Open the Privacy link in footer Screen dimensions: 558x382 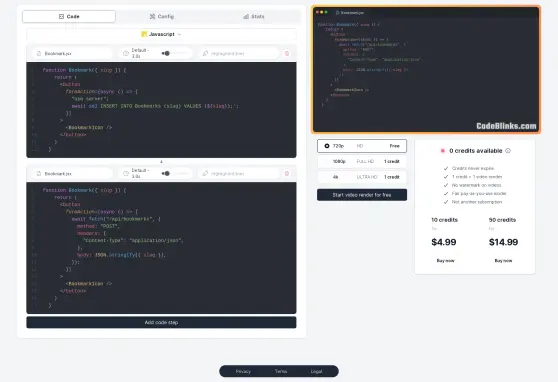(x=243, y=371)
